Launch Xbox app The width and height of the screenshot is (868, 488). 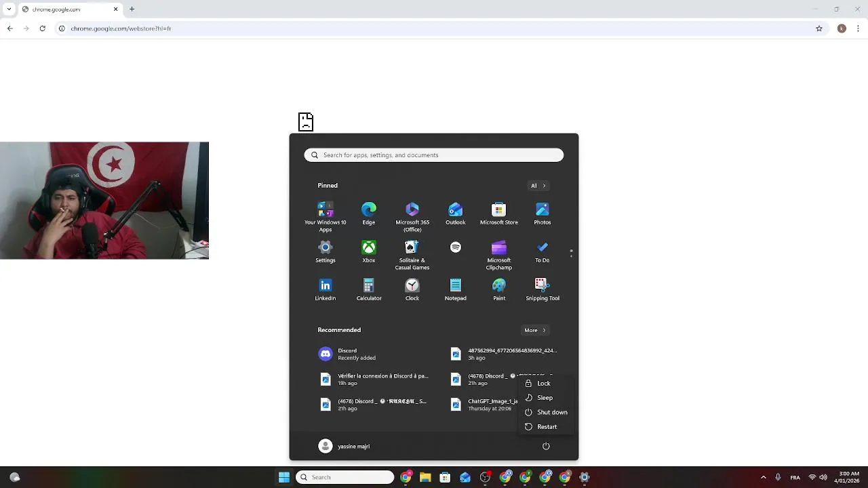tap(369, 251)
